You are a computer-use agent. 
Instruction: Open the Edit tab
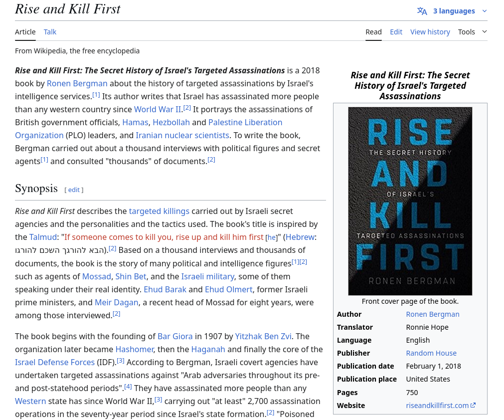396,32
